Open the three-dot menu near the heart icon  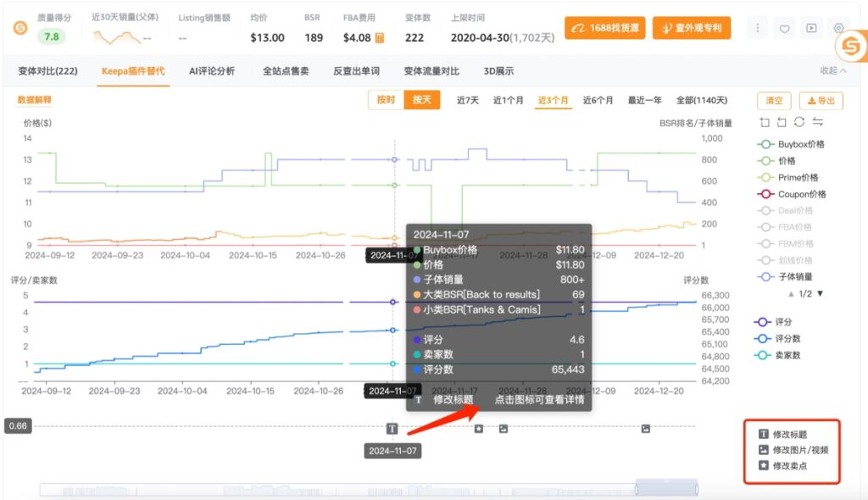[757, 28]
